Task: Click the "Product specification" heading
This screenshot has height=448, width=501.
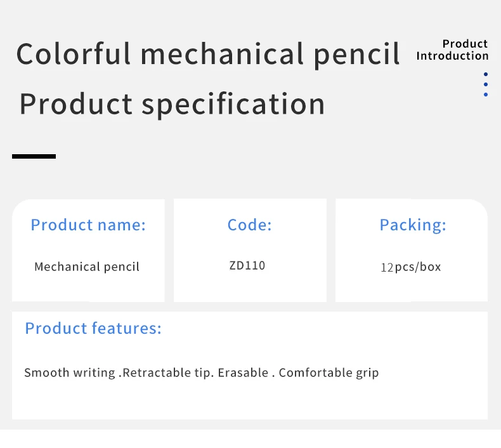Action: coord(172,104)
